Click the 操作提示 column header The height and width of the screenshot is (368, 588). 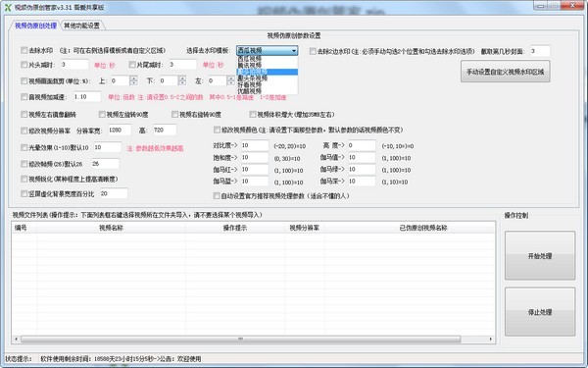coord(235,228)
